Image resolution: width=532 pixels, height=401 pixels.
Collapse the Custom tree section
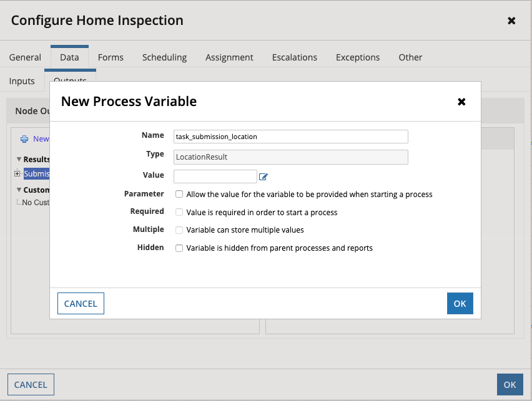pos(19,190)
